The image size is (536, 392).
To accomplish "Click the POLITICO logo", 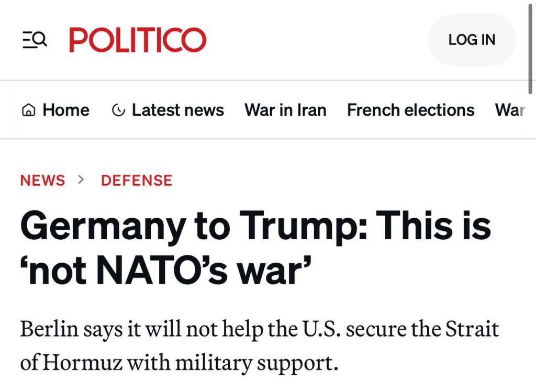I will point(138,40).
